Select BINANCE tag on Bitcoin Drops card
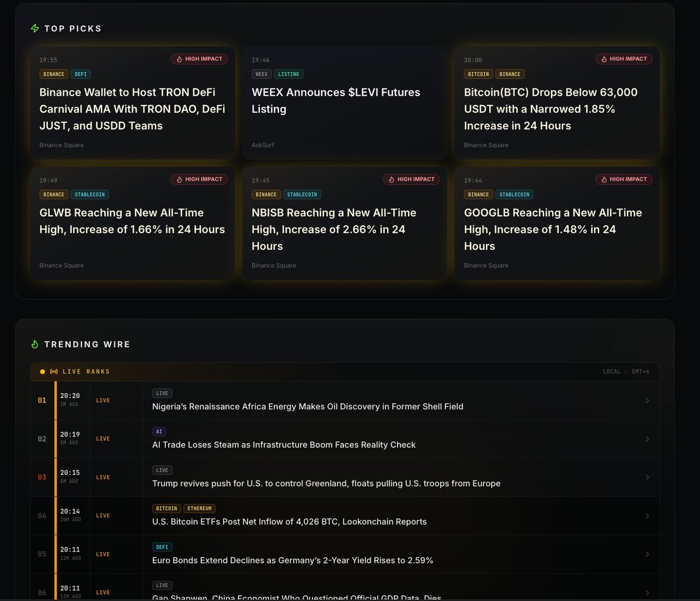 [510, 74]
